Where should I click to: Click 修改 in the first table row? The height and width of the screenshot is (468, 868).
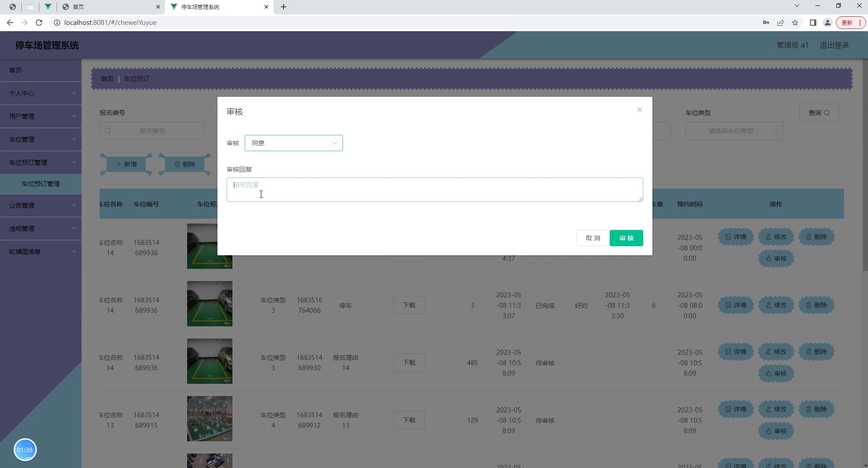[x=776, y=237]
